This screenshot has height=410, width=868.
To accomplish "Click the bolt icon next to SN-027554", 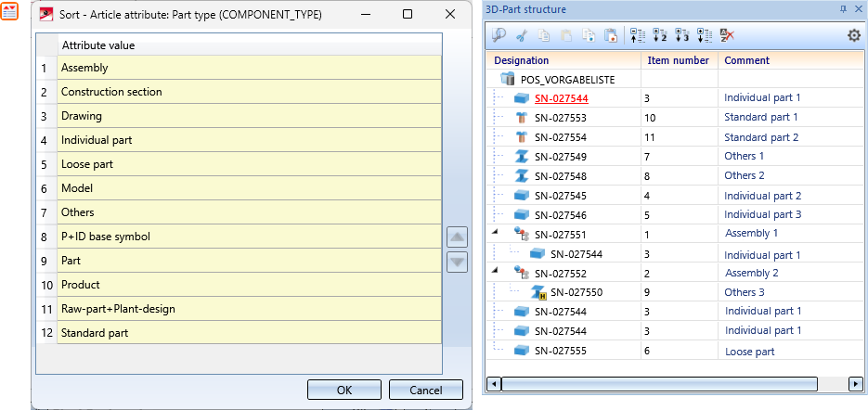I will tap(522, 137).
